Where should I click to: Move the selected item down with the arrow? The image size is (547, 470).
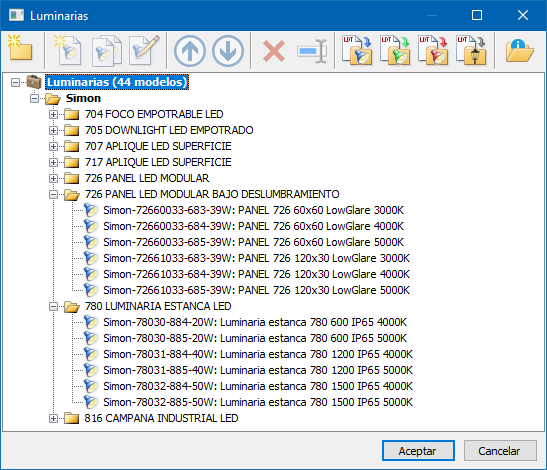[228, 51]
